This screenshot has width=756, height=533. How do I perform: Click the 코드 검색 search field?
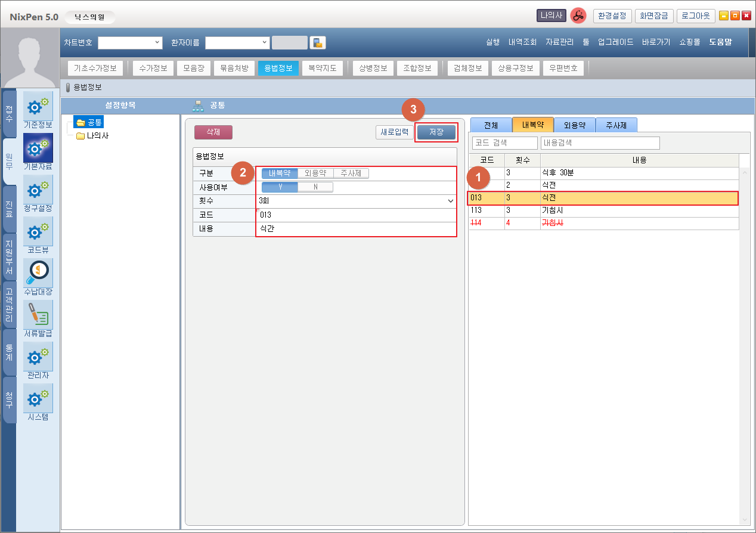pyautogui.click(x=504, y=143)
